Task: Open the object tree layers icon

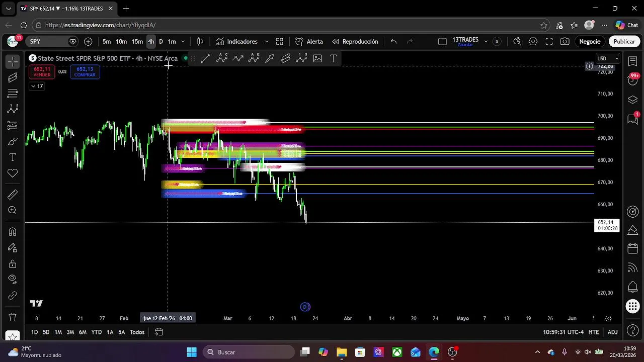Action: click(x=633, y=100)
